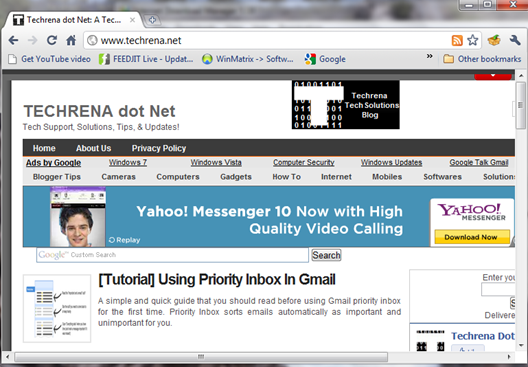Click the vertical scrollbar down arrow

[521, 345]
